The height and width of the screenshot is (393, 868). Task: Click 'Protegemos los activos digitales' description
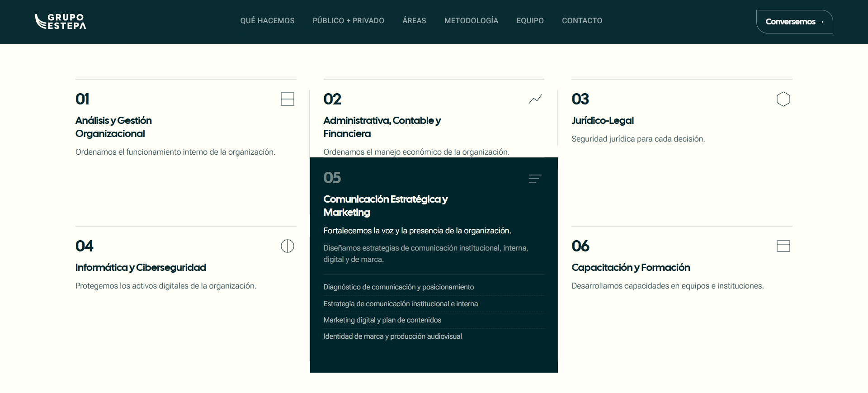click(x=166, y=286)
